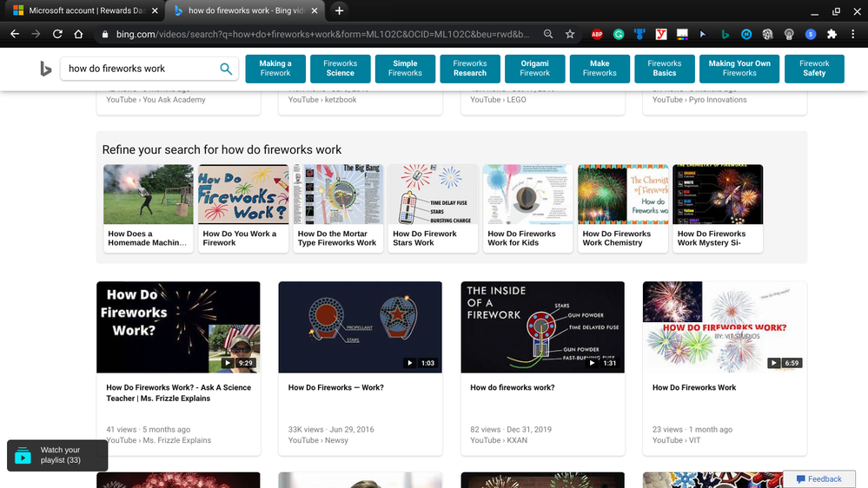Open the ABP Adblock Plus extension
The height and width of the screenshot is (488, 868).
pyautogui.click(x=597, y=35)
